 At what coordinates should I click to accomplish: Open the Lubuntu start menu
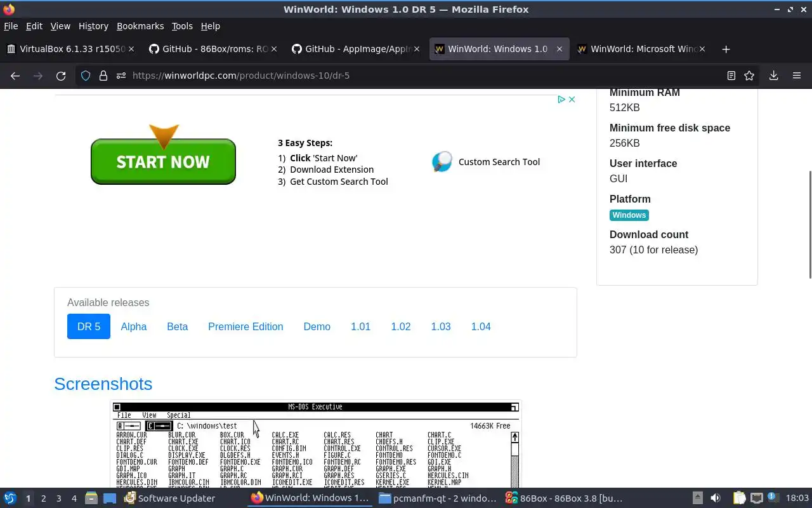pyautogui.click(x=10, y=498)
